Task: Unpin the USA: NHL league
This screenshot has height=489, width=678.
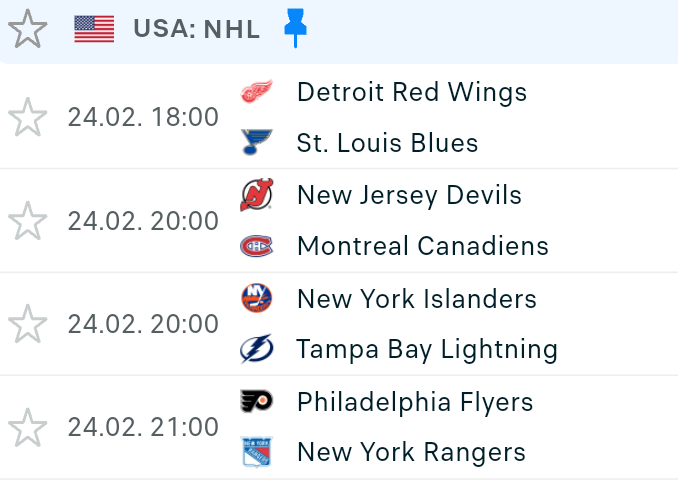Action: [x=295, y=28]
